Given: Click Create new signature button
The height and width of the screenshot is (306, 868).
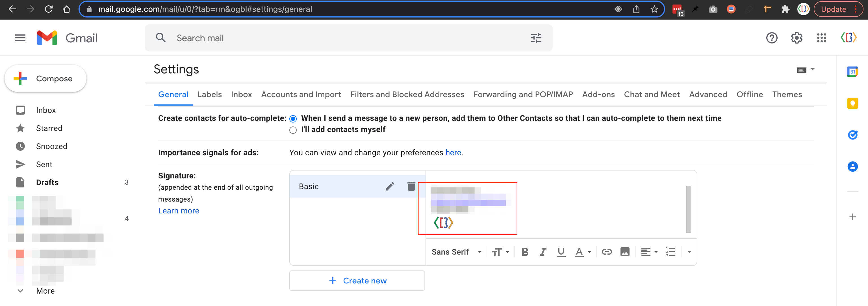Looking at the screenshot, I should click(x=357, y=280).
